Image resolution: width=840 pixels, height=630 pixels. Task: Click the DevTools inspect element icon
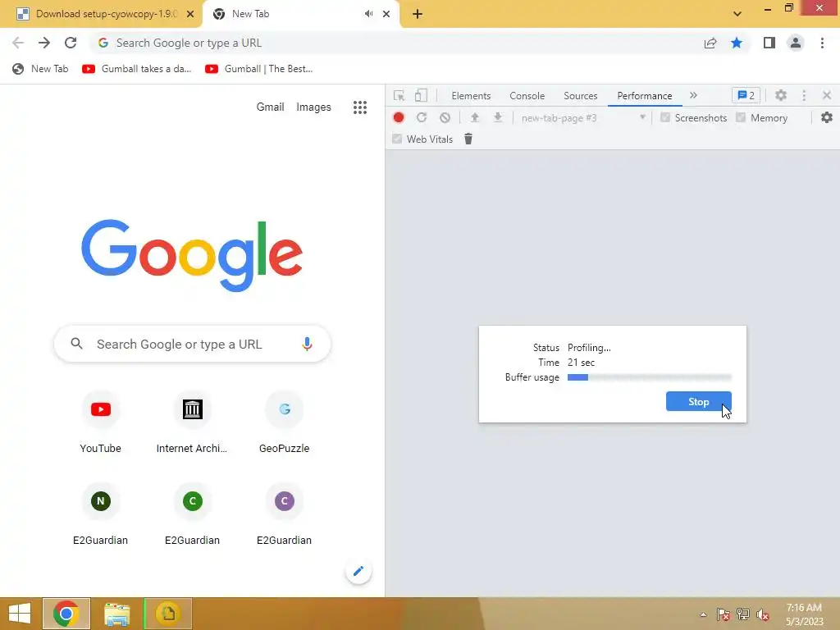click(399, 96)
